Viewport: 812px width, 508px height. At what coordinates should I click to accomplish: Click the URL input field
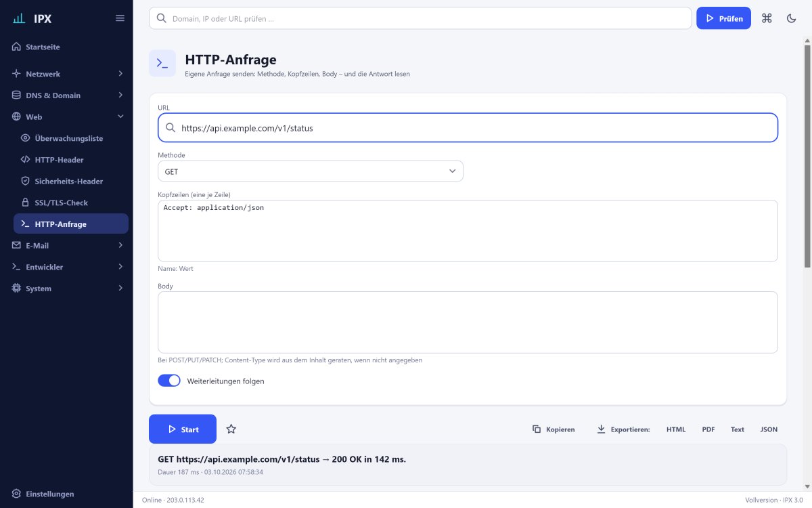point(468,127)
